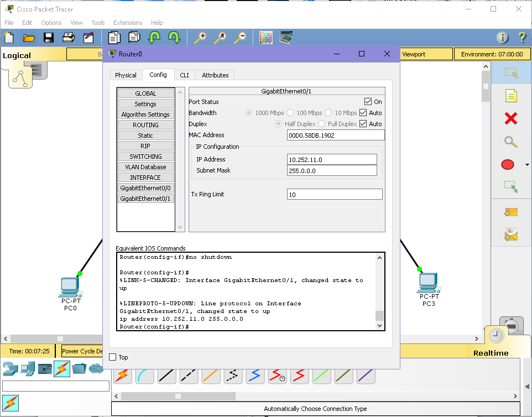Redo with the green right arrow
The height and width of the screenshot is (417, 532).
click(174, 37)
